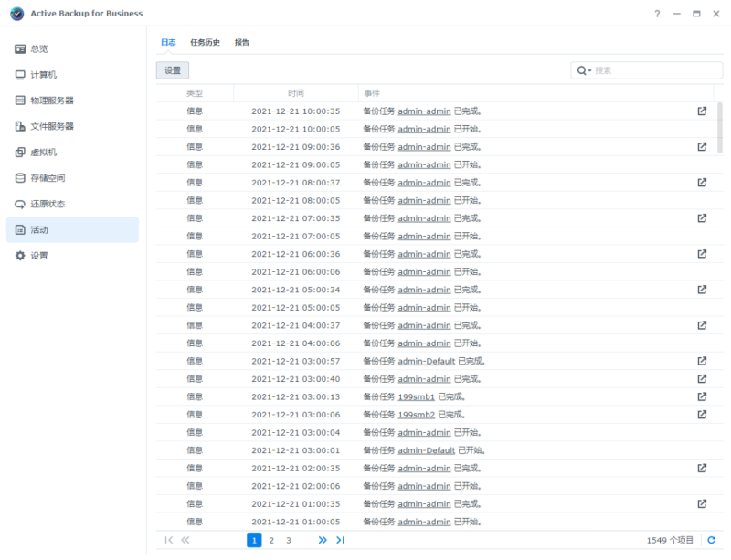Click the log list vertical scrollbar

coord(720,128)
